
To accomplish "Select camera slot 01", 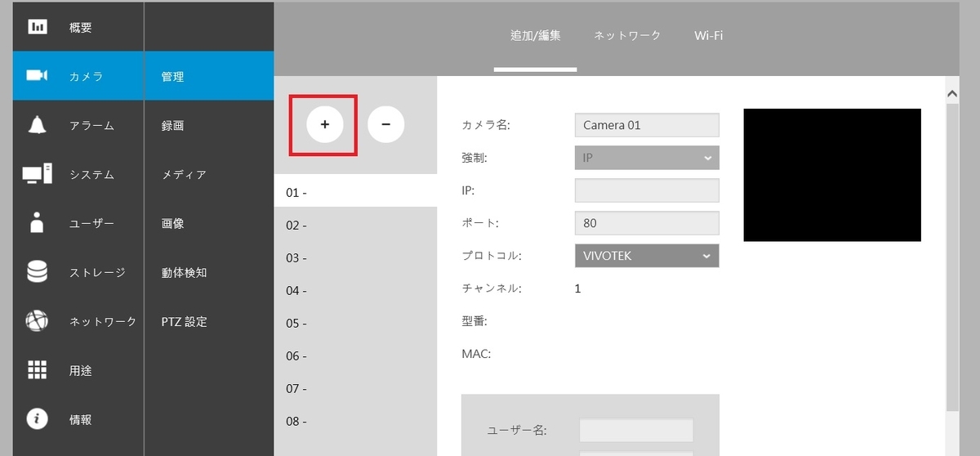I will pyautogui.click(x=356, y=192).
